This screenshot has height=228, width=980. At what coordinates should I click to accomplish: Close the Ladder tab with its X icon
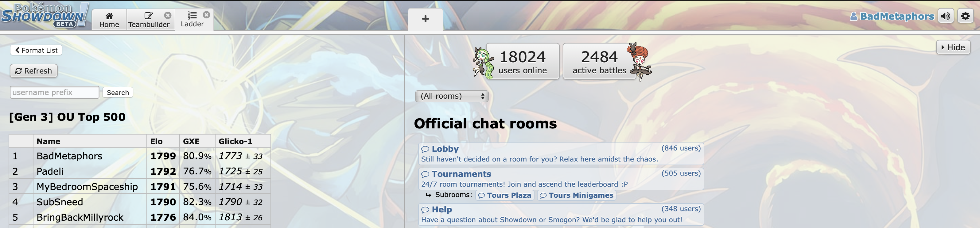(207, 15)
